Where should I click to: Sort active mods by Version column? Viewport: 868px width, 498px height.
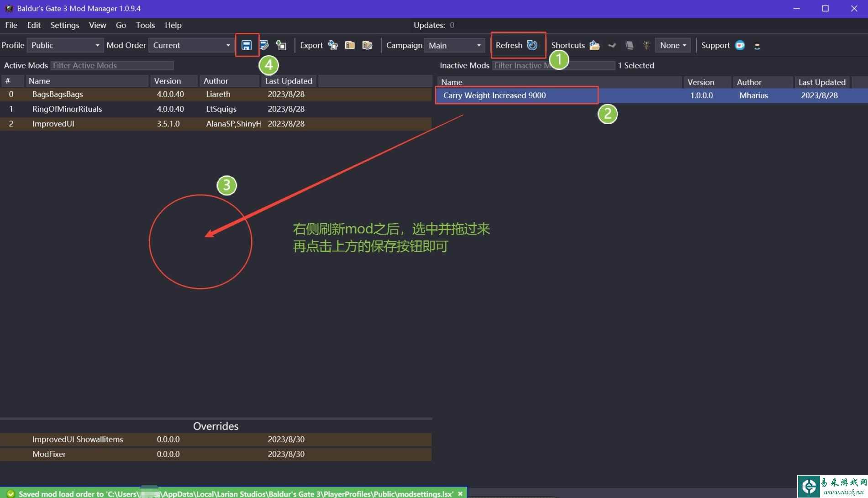(174, 81)
